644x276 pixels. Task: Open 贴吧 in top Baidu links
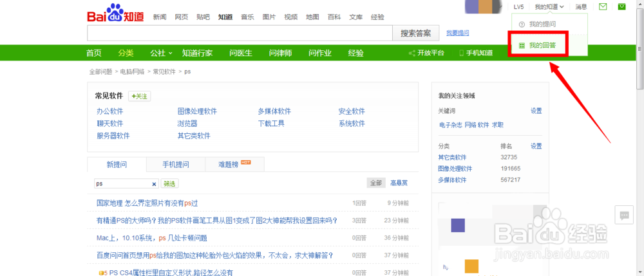coord(203,17)
